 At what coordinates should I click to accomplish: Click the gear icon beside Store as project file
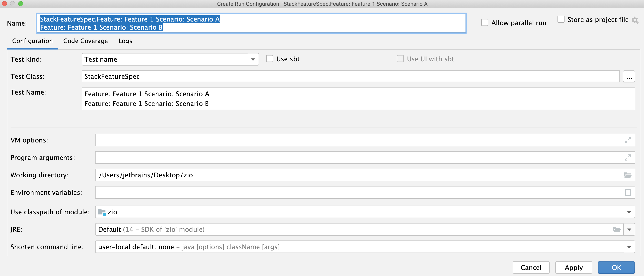coord(635,20)
